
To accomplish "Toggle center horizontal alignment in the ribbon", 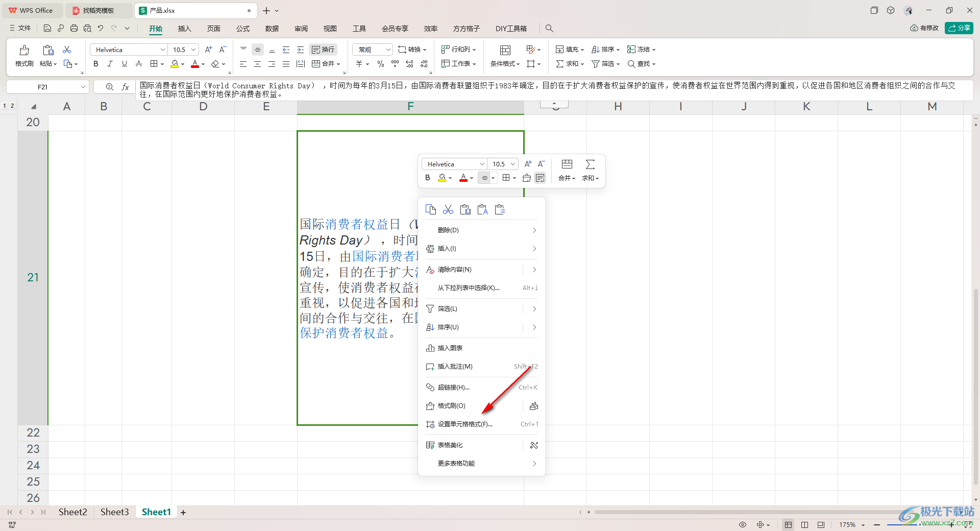I will [x=257, y=64].
